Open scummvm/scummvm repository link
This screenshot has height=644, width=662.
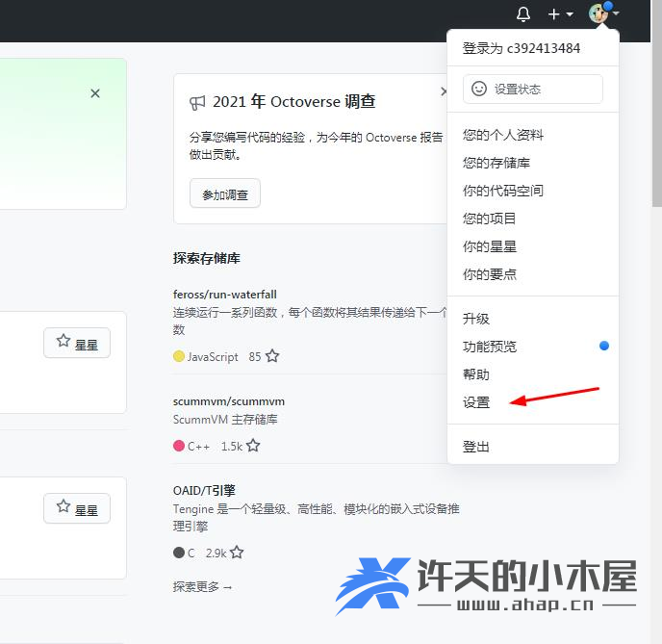point(228,401)
